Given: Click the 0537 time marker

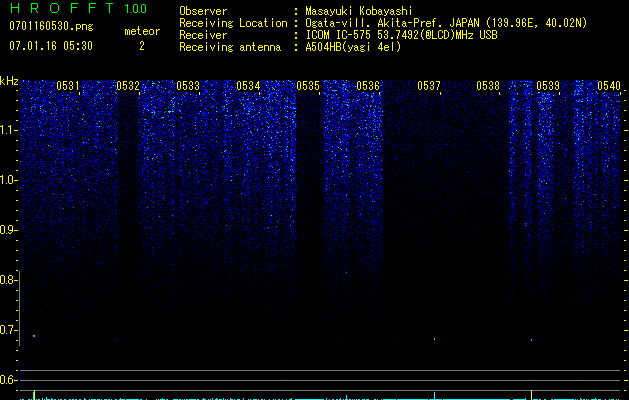Looking at the screenshot, I should [429, 86].
